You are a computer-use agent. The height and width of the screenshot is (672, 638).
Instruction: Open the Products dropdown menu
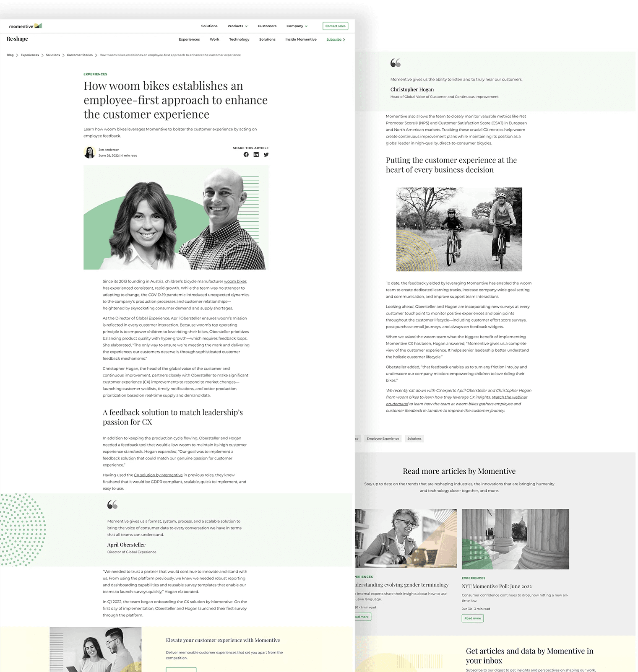click(237, 26)
